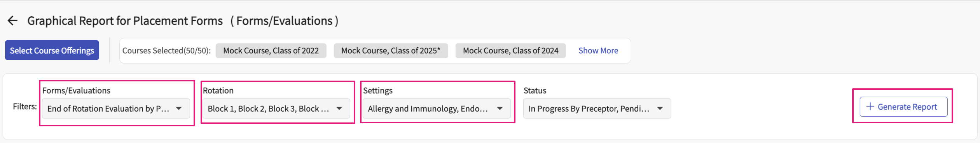Select the Mock Course, Class of 2024 chip
The height and width of the screenshot is (143, 980).
[x=510, y=51]
